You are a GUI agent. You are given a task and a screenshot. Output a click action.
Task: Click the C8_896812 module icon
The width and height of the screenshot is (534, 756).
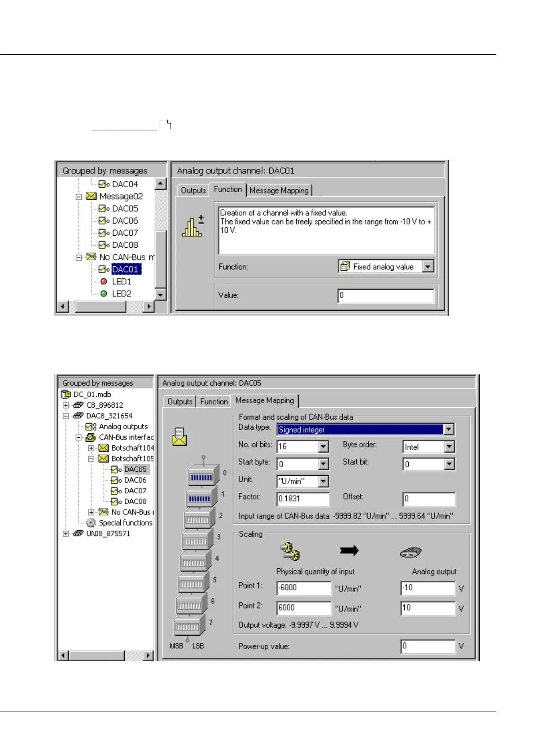[78, 405]
